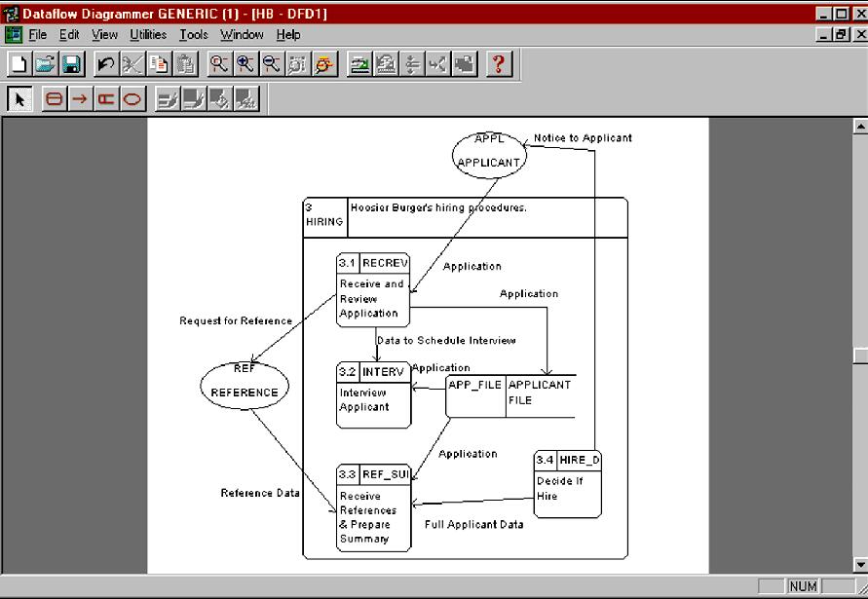Expand the Window menu

click(242, 34)
